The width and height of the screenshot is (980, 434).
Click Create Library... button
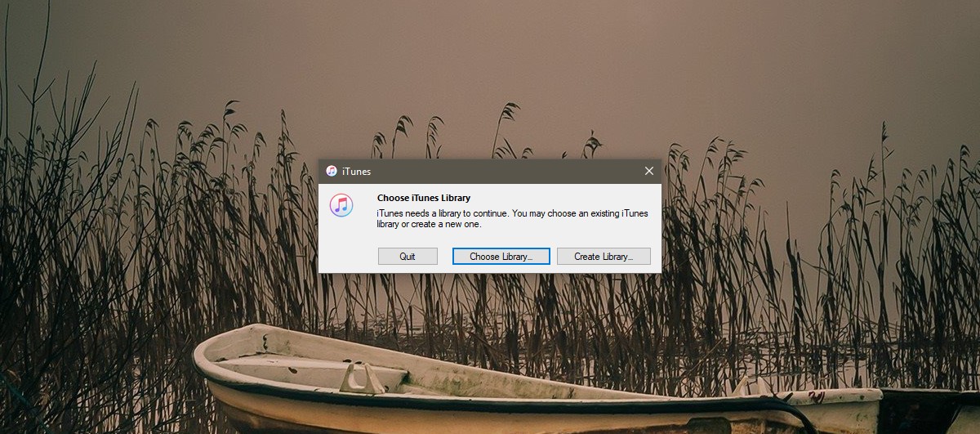pos(604,257)
